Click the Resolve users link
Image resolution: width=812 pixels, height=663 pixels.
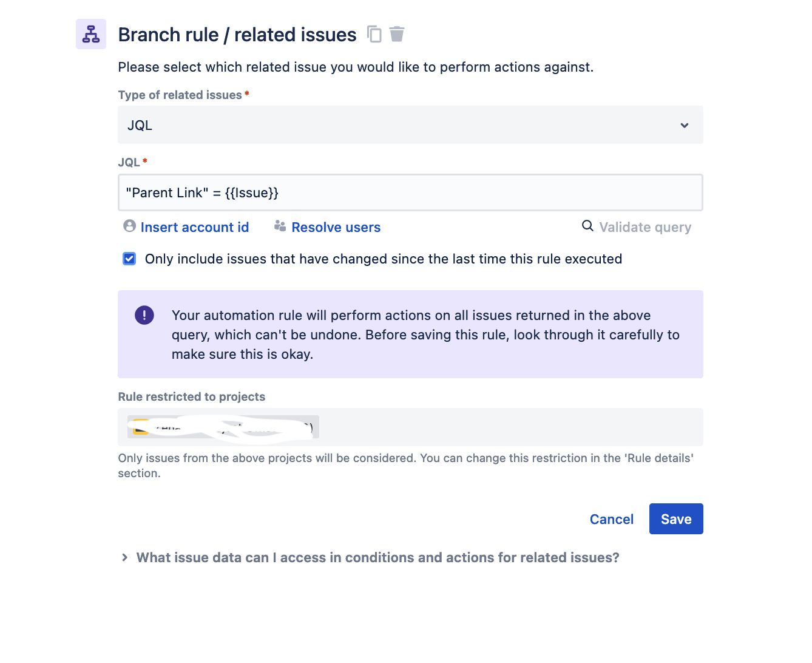click(336, 227)
